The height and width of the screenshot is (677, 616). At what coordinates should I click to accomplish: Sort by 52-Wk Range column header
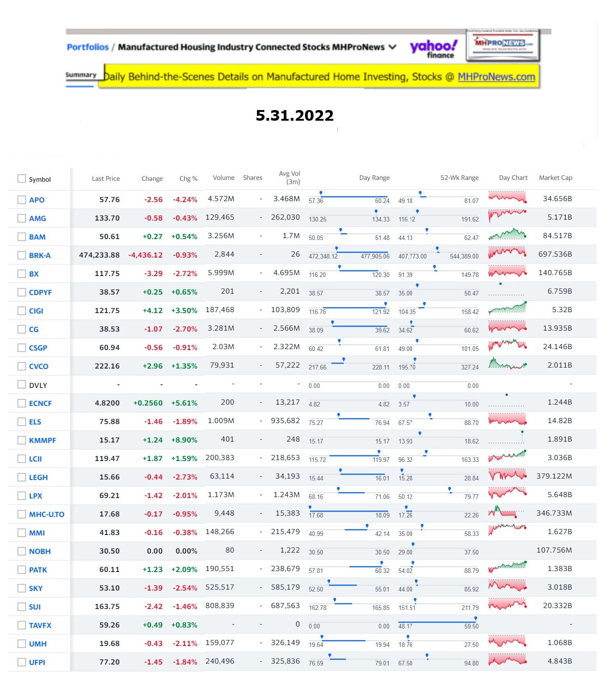(x=459, y=178)
